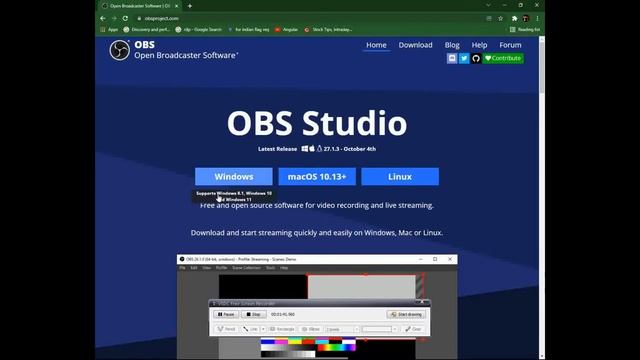Image resolution: width=640 pixels, height=360 pixels.
Task: Open the Download nav item
Action: (416, 45)
